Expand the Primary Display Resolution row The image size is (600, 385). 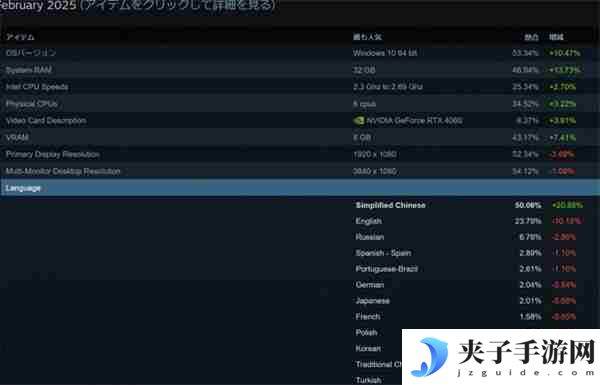(300, 154)
